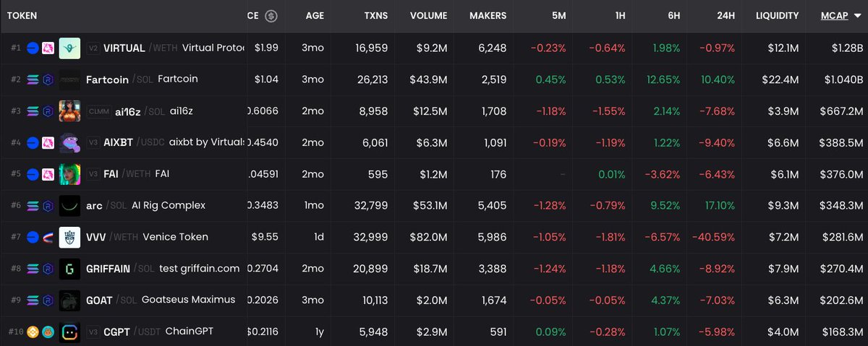
Task: Click the V3 badge in FAI row
Action: [x=93, y=174]
